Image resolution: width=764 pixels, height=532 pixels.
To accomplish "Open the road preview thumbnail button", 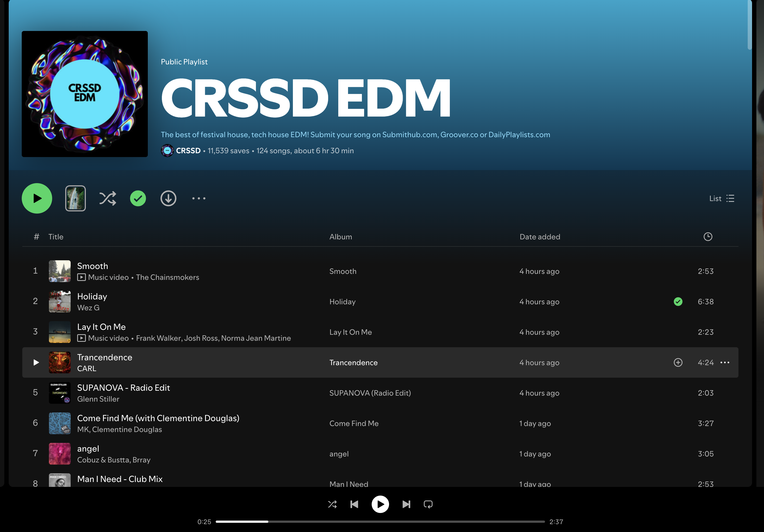I will click(x=76, y=198).
